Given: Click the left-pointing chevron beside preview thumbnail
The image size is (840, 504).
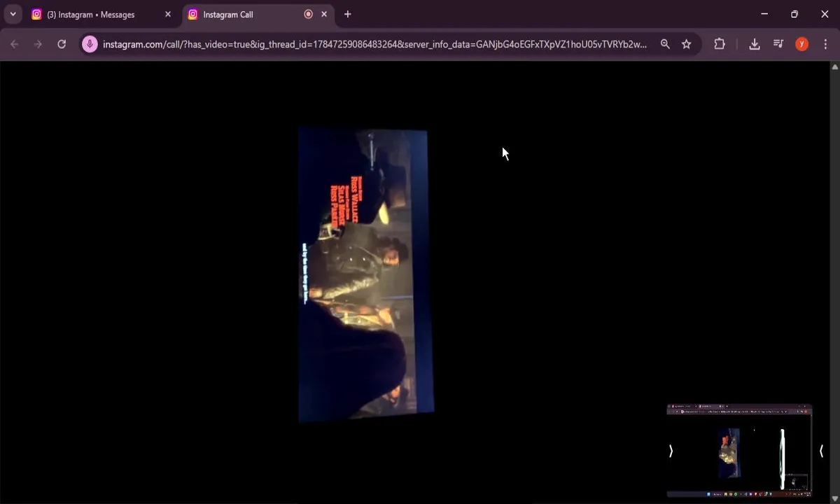Looking at the screenshot, I should click(821, 451).
